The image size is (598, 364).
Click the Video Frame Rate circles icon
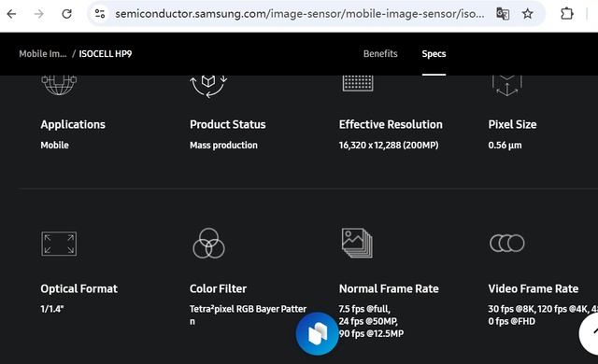point(506,243)
